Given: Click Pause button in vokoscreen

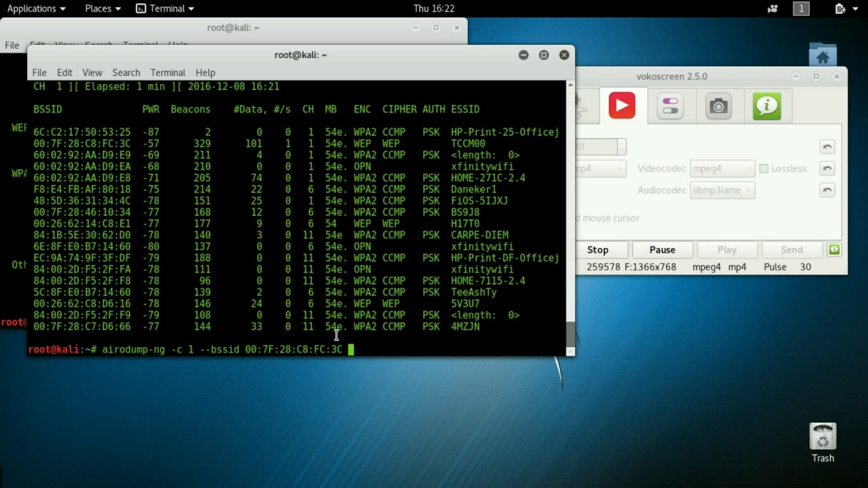Looking at the screenshot, I should 663,250.
